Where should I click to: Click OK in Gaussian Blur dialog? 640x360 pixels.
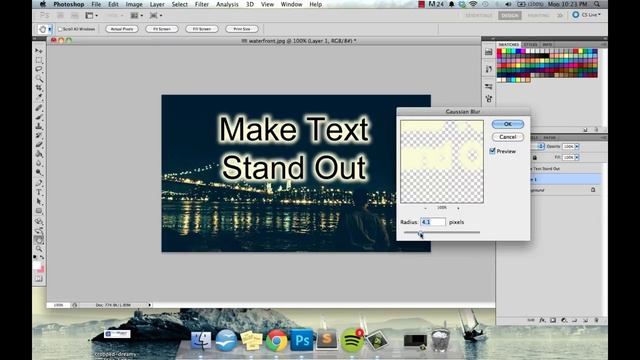click(x=508, y=124)
